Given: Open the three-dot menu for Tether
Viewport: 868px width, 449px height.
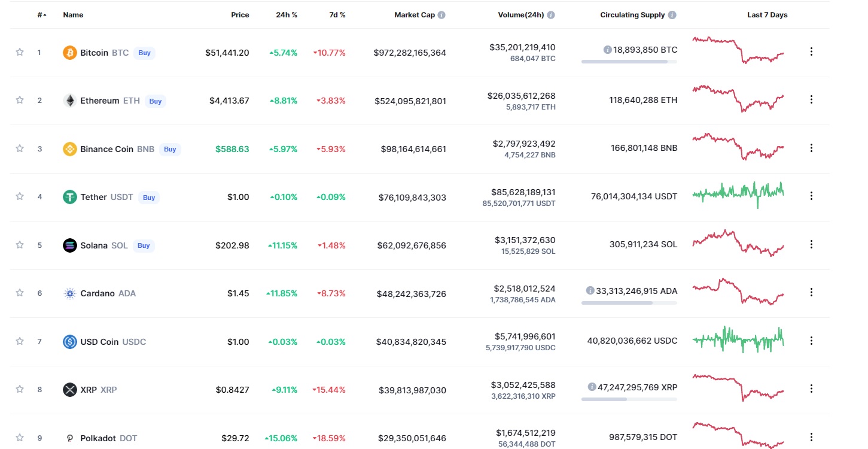Looking at the screenshot, I should pyautogui.click(x=811, y=196).
